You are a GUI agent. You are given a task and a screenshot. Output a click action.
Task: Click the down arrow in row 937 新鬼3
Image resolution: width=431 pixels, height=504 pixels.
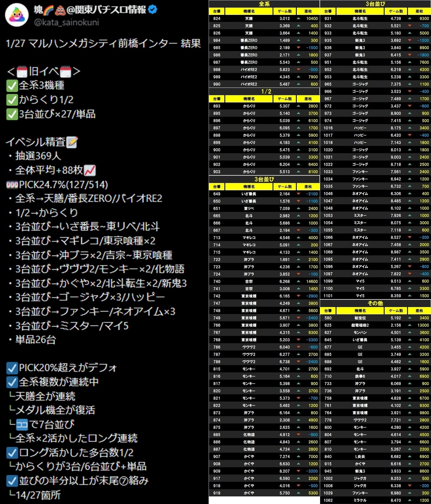click(x=410, y=55)
